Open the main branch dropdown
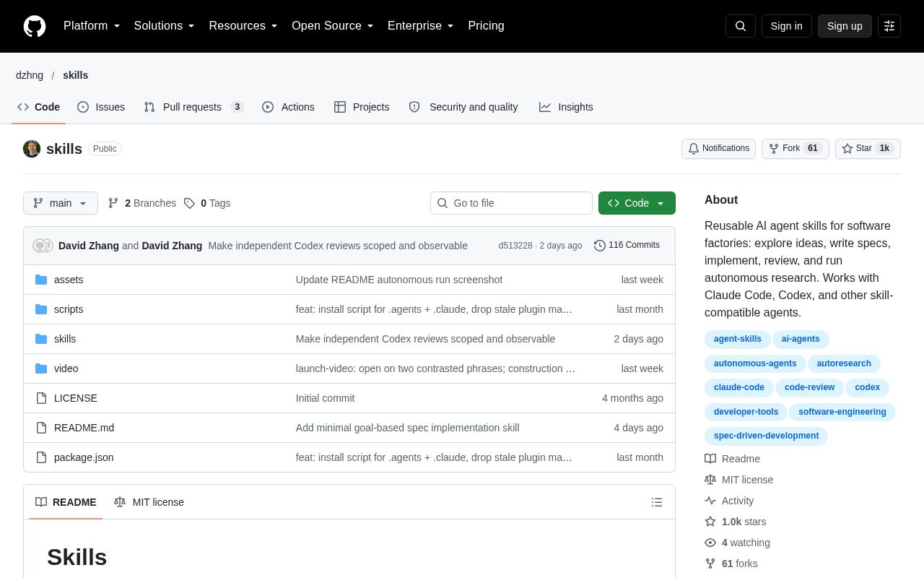This screenshot has height=578, width=924. coord(61,203)
